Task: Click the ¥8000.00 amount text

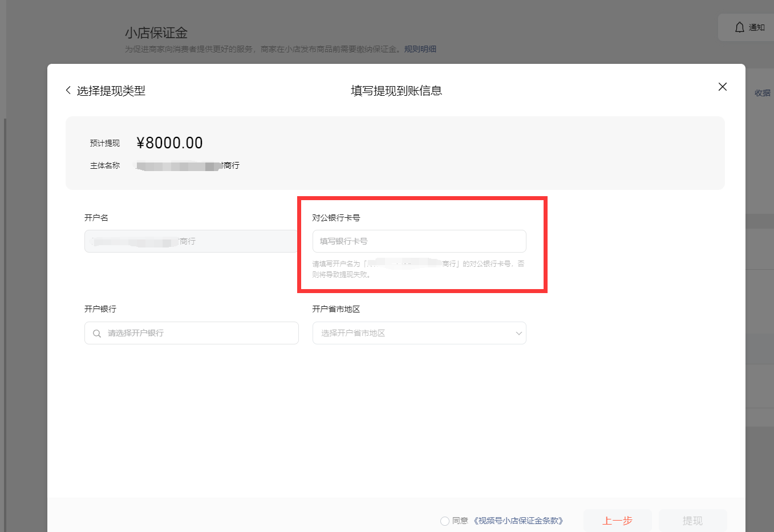Action: [169, 143]
